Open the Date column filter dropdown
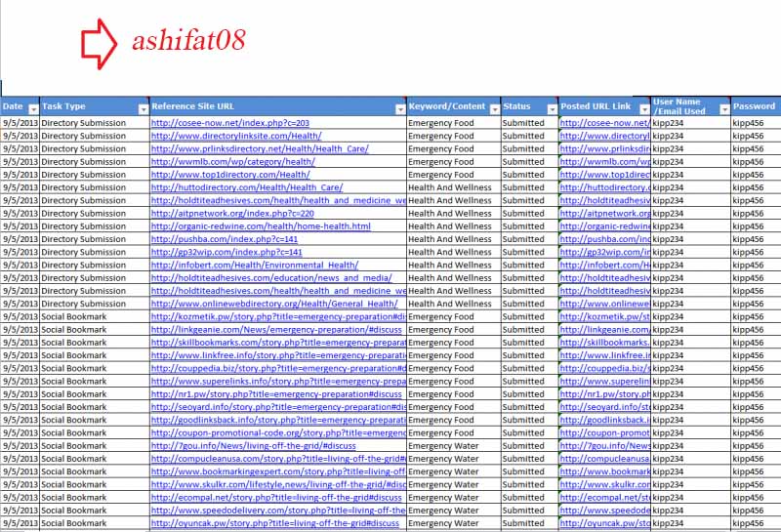 click(x=33, y=109)
